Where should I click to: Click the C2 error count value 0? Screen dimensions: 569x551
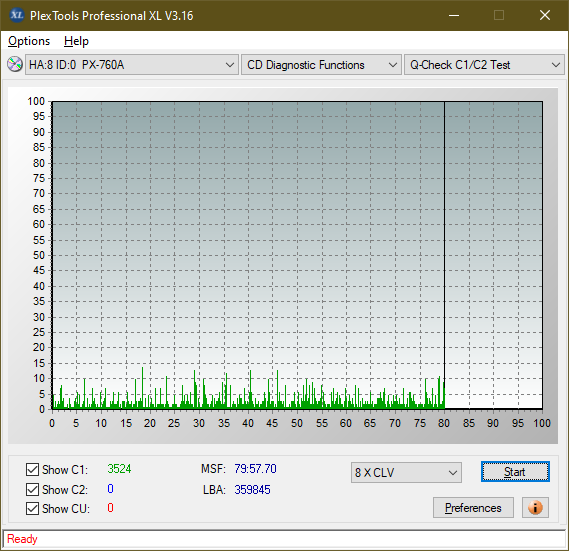click(110, 489)
